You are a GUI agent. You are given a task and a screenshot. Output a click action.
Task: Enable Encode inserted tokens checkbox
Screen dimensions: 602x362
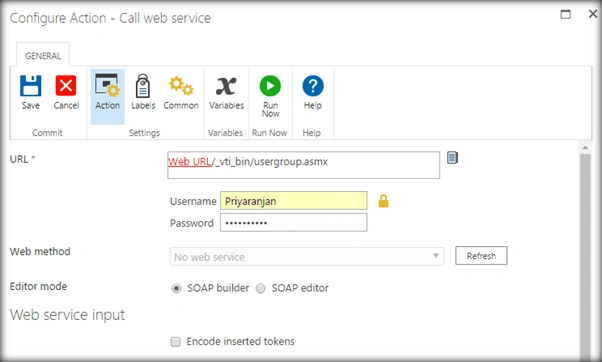click(175, 342)
